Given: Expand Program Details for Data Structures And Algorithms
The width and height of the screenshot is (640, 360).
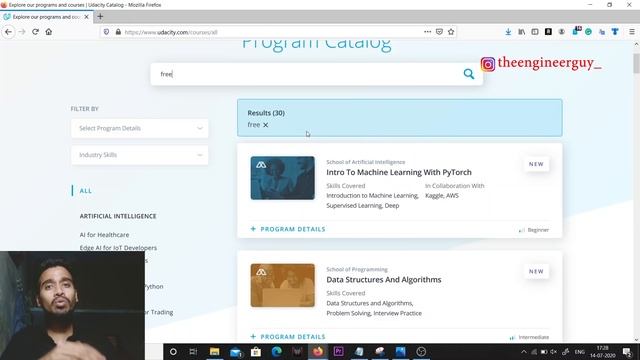Looking at the screenshot, I should [x=288, y=336].
